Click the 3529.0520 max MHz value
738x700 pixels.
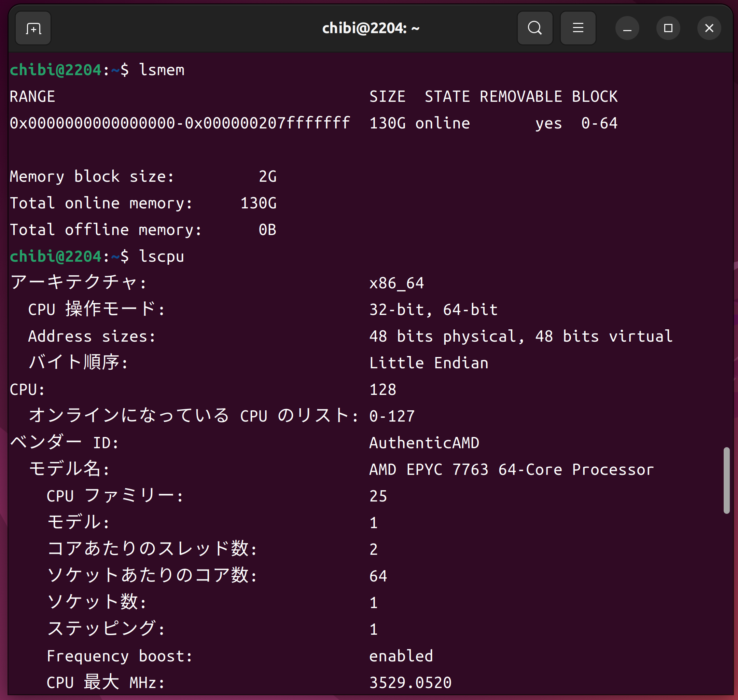point(410,683)
